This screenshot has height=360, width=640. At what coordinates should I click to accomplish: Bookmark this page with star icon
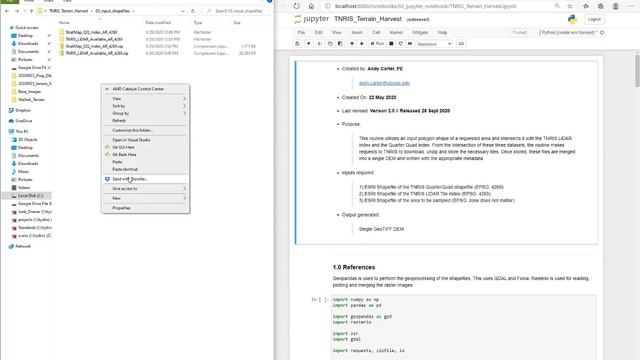click(x=570, y=6)
